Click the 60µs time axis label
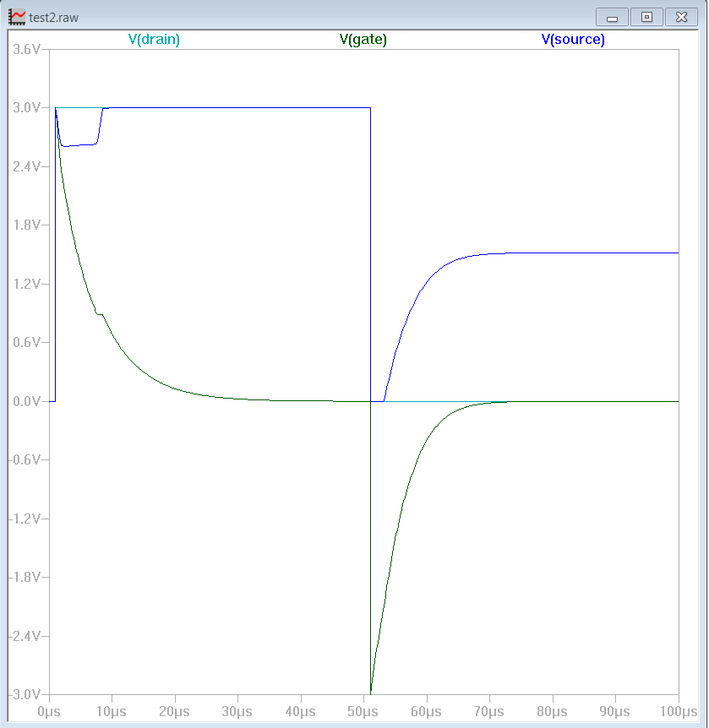Viewport: 709px width, 728px height. click(426, 712)
